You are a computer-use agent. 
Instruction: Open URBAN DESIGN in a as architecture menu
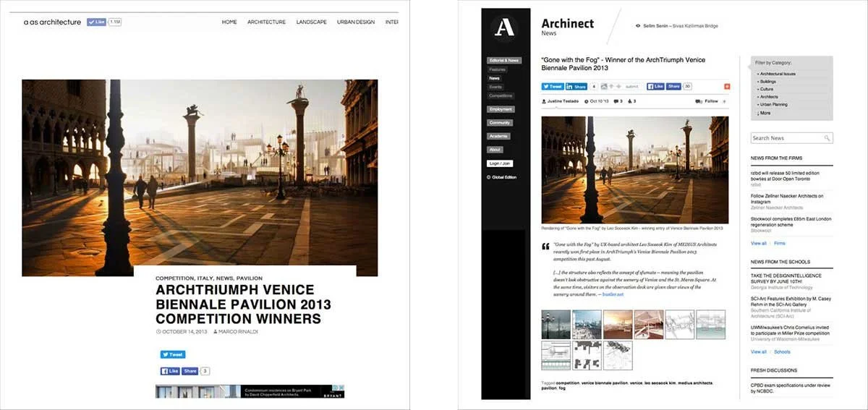356,22
